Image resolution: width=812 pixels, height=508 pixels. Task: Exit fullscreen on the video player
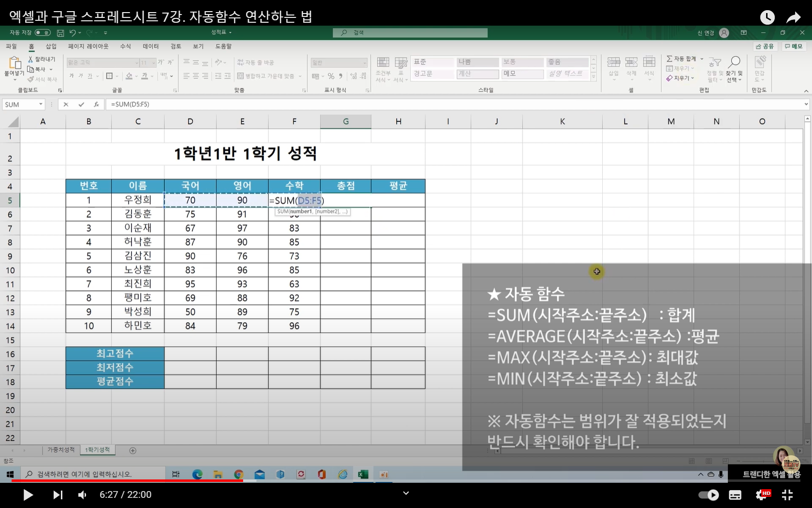coord(787,495)
